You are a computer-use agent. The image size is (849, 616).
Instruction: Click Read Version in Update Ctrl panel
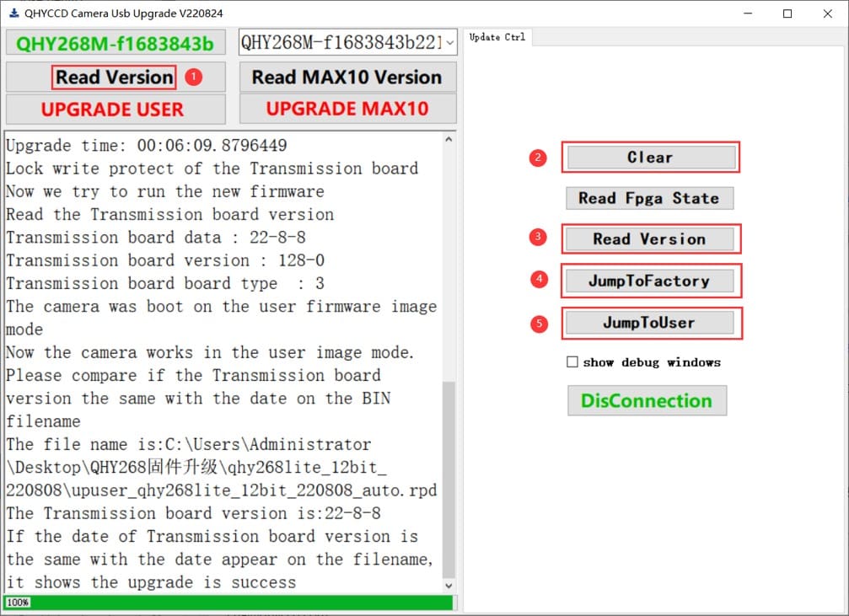coord(650,238)
